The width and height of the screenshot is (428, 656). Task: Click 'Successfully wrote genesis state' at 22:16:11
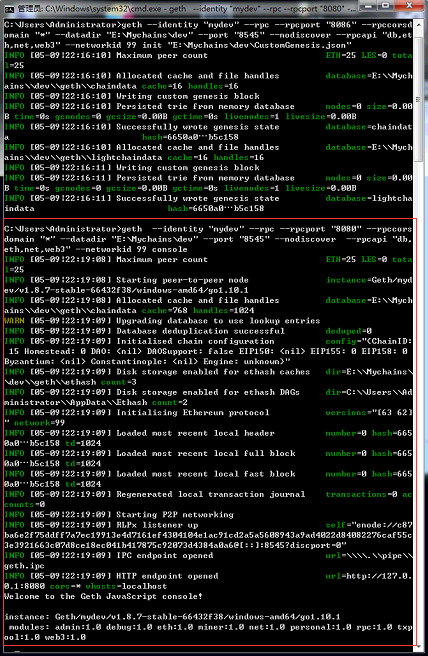click(x=197, y=199)
